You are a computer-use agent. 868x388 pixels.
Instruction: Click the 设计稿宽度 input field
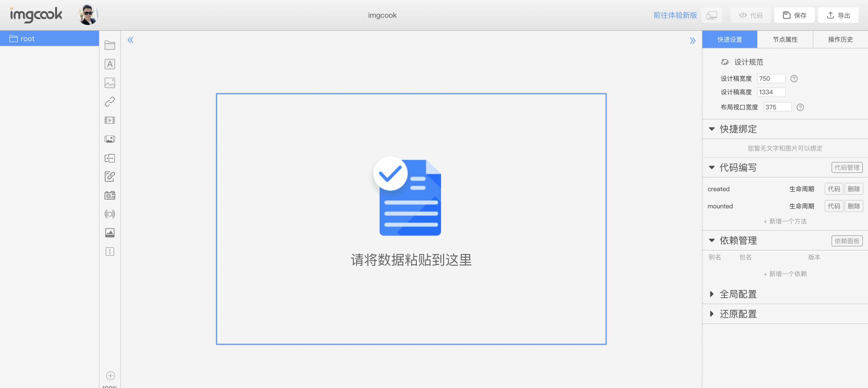coord(771,78)
